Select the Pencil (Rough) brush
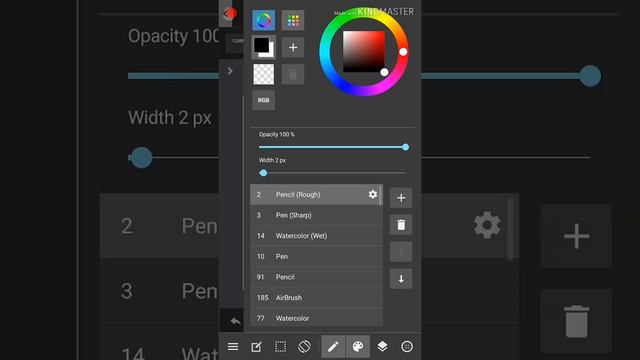The width and height of the screenshot is (640, 360). [x=316, y=195]
